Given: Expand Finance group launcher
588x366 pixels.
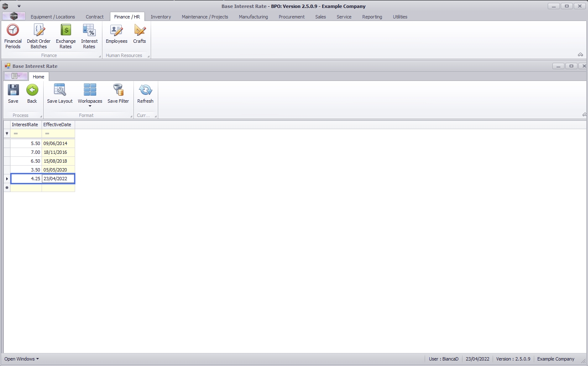Looking at the screenshot, I should 100,56.
